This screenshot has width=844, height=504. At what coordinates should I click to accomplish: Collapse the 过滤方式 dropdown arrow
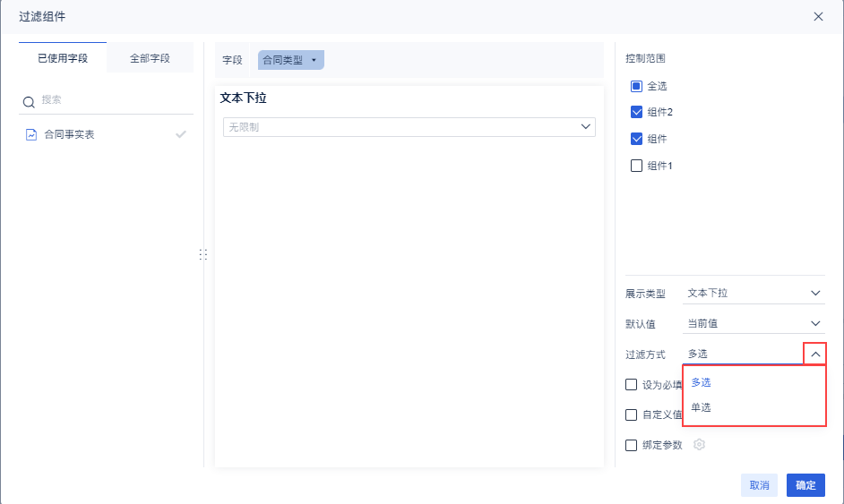[815, 355]
